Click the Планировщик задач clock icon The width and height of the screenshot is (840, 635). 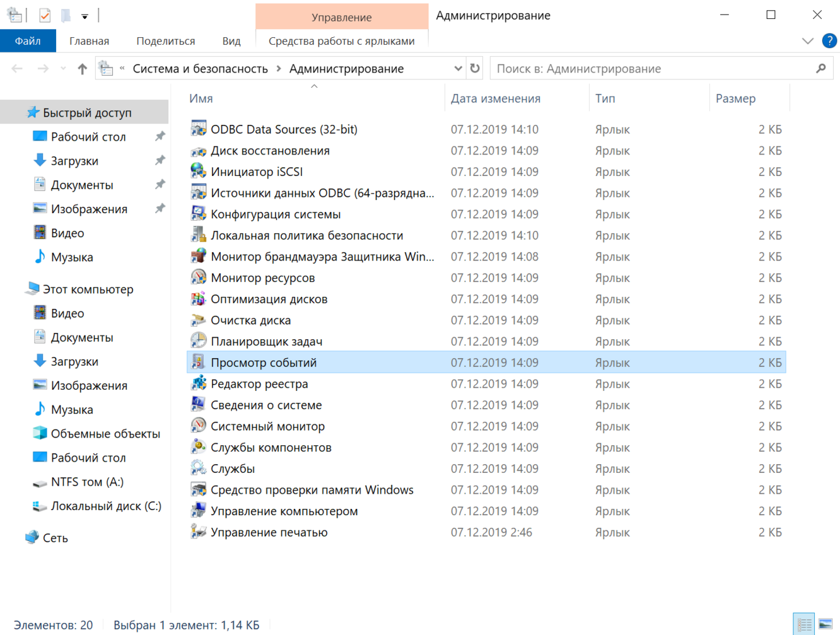[x=199, y=341]
